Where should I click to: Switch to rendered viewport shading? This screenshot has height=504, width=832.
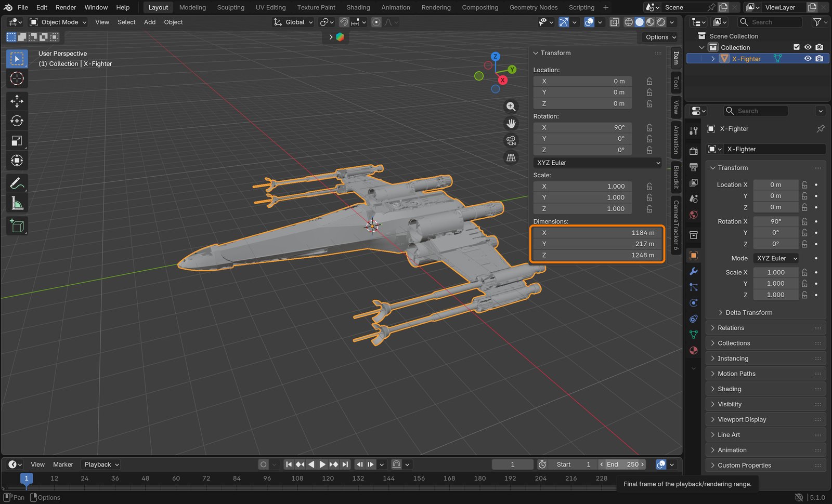[x=661, y=22]
